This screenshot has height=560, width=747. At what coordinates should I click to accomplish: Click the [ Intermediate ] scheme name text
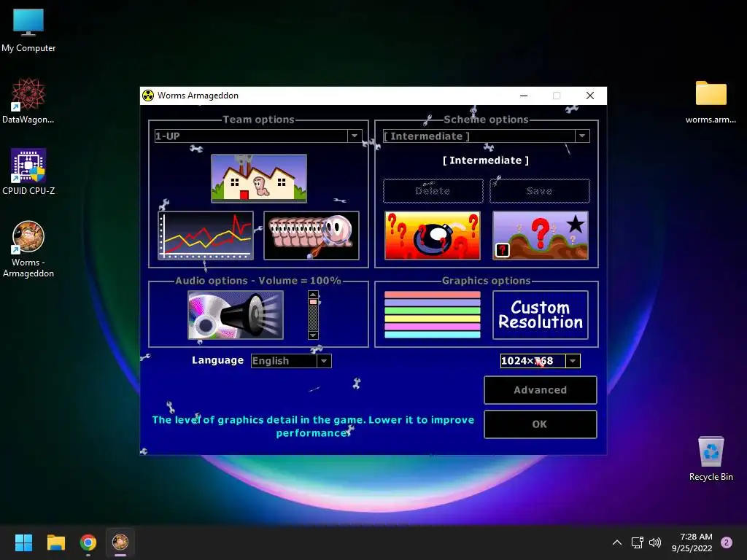coord(485,160)
